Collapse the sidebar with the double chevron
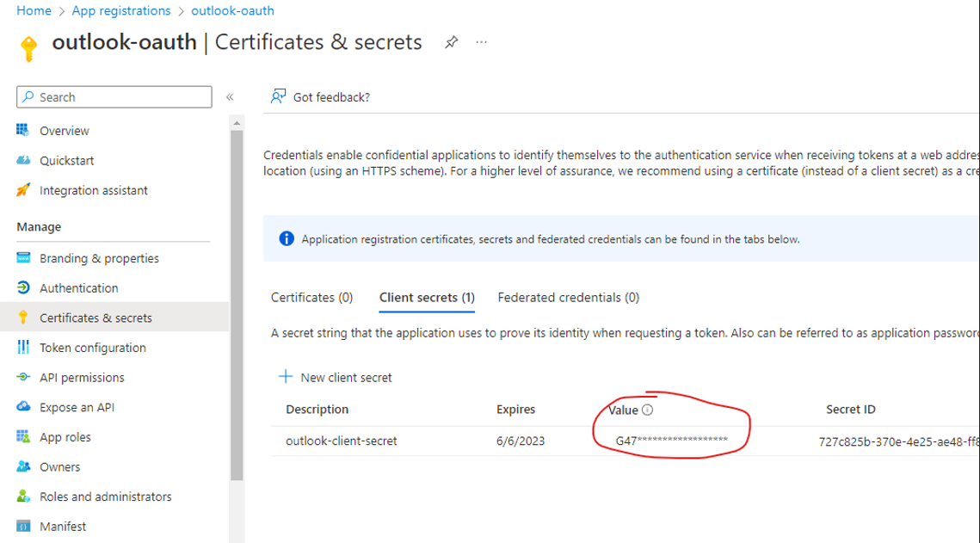This screenshot has height=543, width=980. [x=230, y=97]
